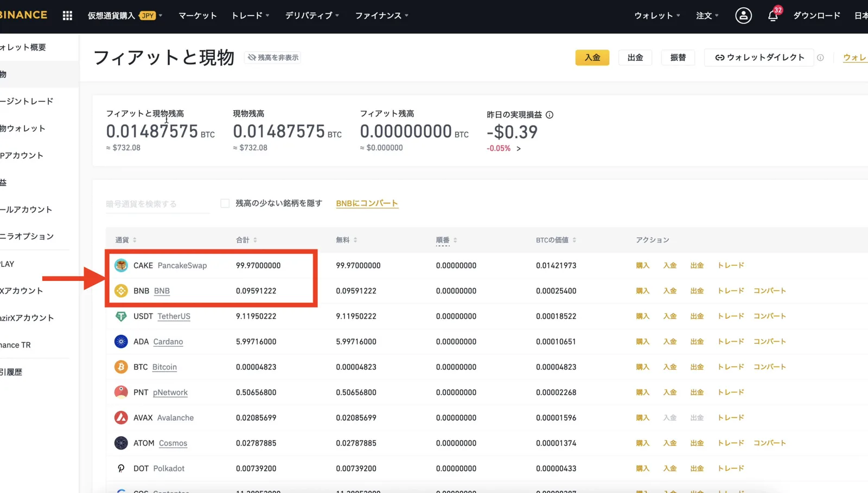Click the Bitcoin coin name link
Viewport: 868px width, 493px height.
[x=164, y=367]
